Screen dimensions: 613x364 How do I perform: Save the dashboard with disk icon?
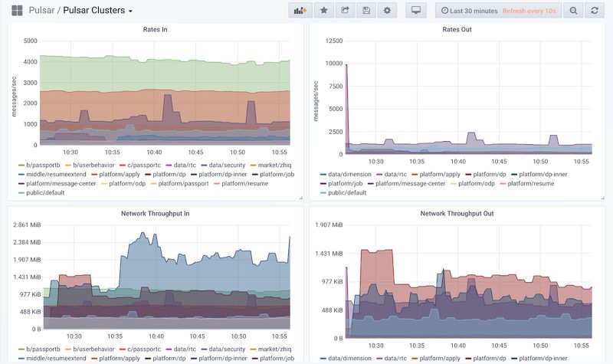366,11
